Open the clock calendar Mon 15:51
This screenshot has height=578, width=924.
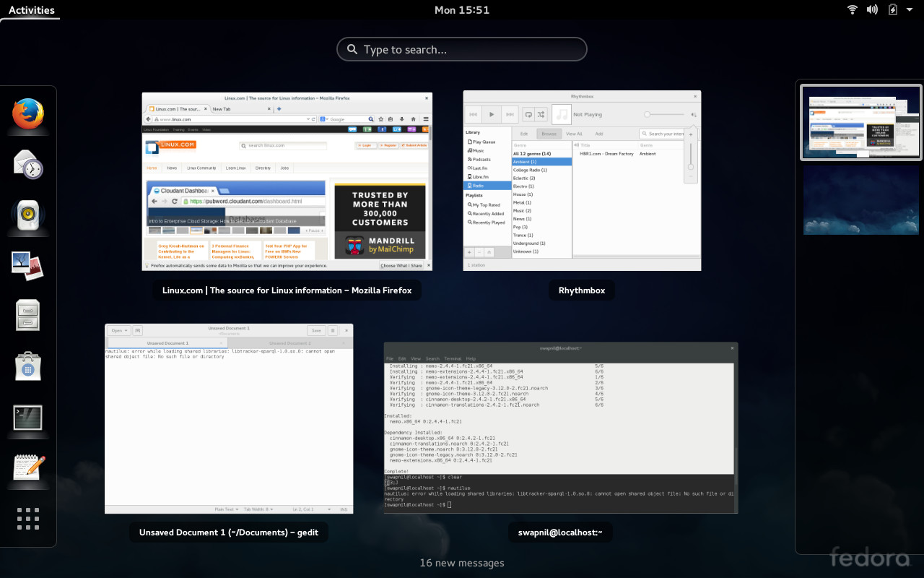(462, 10)
